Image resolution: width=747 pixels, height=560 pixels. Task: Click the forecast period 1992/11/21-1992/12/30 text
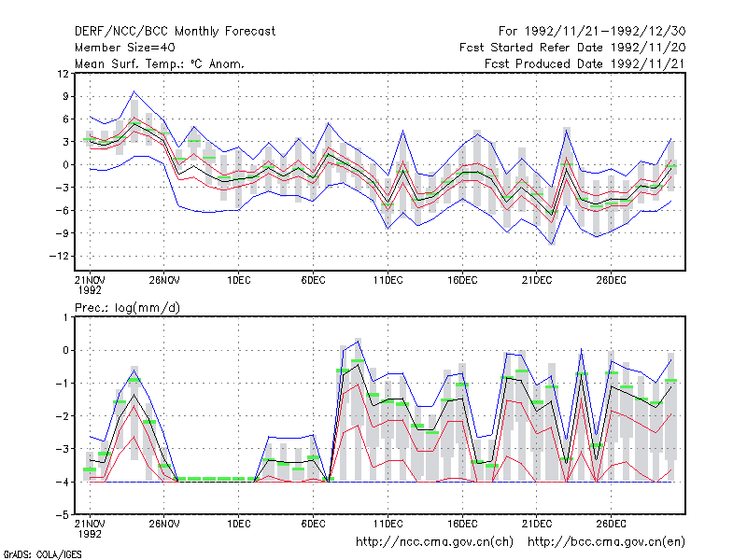click(592, 32)
